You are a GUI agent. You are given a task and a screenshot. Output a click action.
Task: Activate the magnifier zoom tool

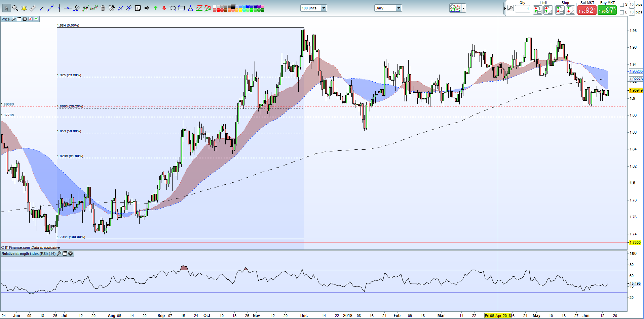tap(15, 8)
